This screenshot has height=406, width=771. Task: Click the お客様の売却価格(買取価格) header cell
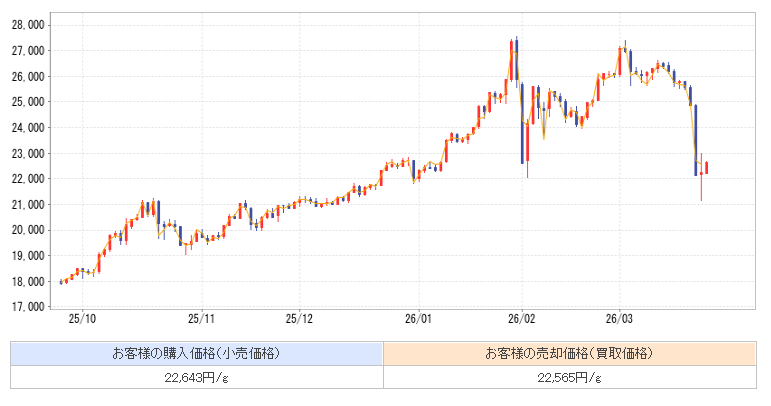pyautogui.click(x=569, y=353)
